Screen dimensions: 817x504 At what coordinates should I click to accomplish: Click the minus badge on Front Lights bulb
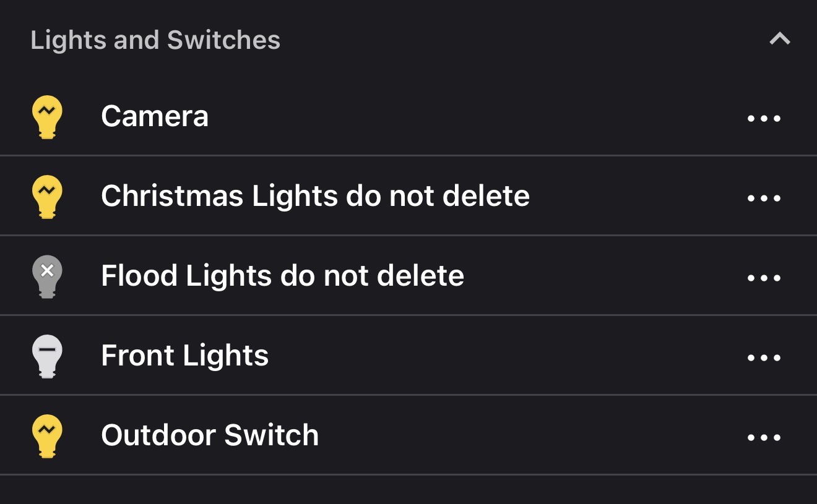click(x=48, y=349)
